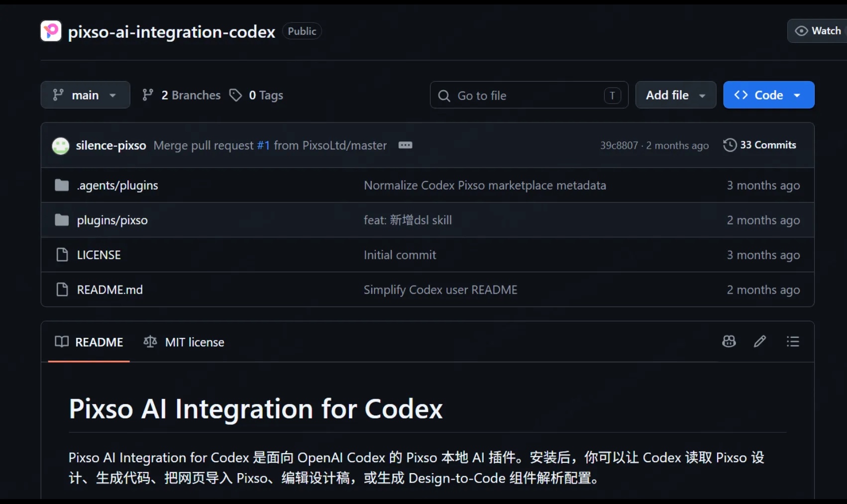The height and width of the screenshot is (504, 847).
Task: Click silence-pixso user avatar
Action: click(61, 146)
